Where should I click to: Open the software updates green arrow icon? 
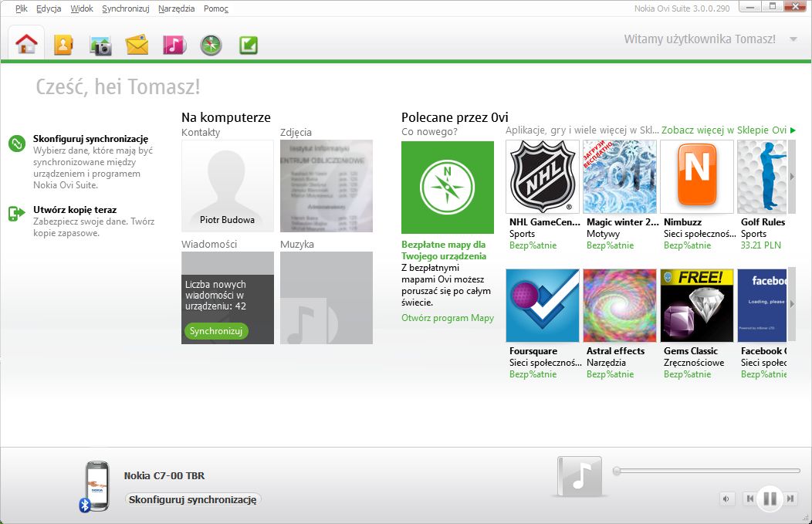(x=248, y=45)
